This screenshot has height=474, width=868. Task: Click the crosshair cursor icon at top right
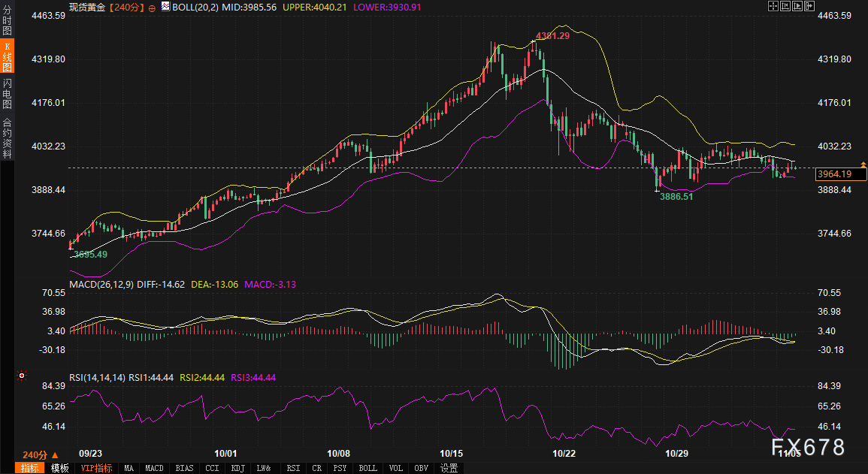pyautogui.click(x=773, y=6)
